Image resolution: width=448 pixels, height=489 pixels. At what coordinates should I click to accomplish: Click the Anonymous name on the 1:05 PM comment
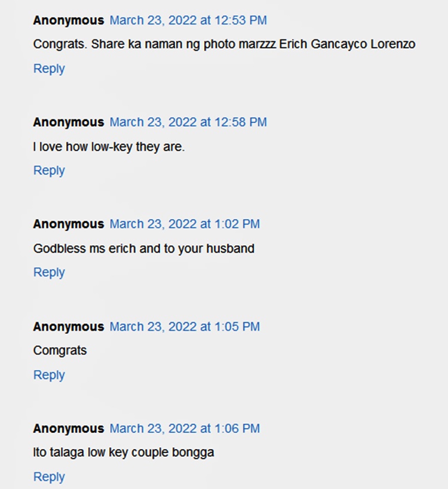(x=69, y=327)
